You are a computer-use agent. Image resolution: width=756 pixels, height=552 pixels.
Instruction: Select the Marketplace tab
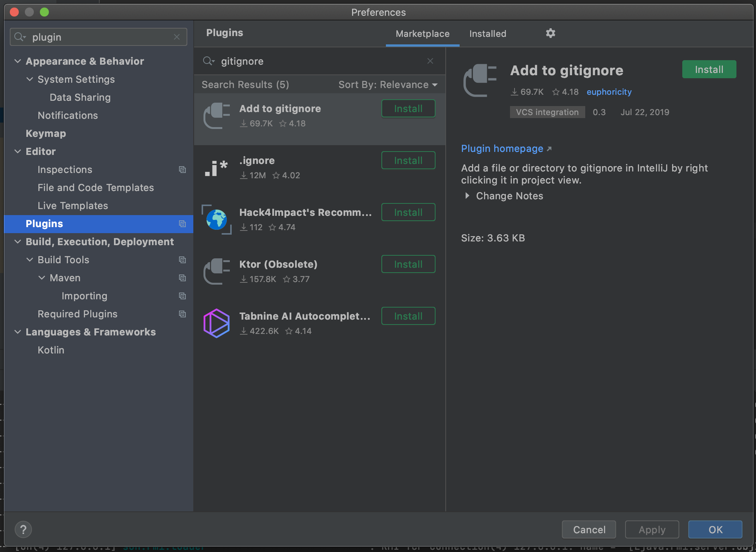[422, 34]
